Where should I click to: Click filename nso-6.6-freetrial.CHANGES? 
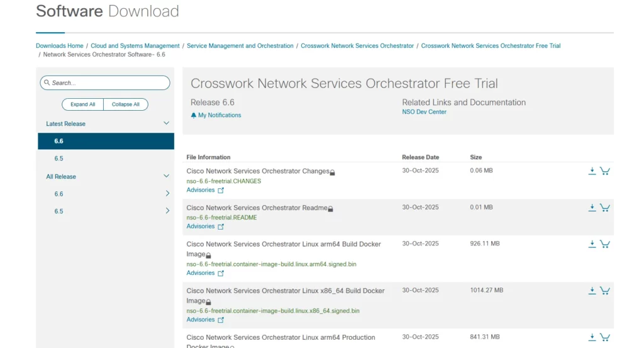(x=224, y=181)
